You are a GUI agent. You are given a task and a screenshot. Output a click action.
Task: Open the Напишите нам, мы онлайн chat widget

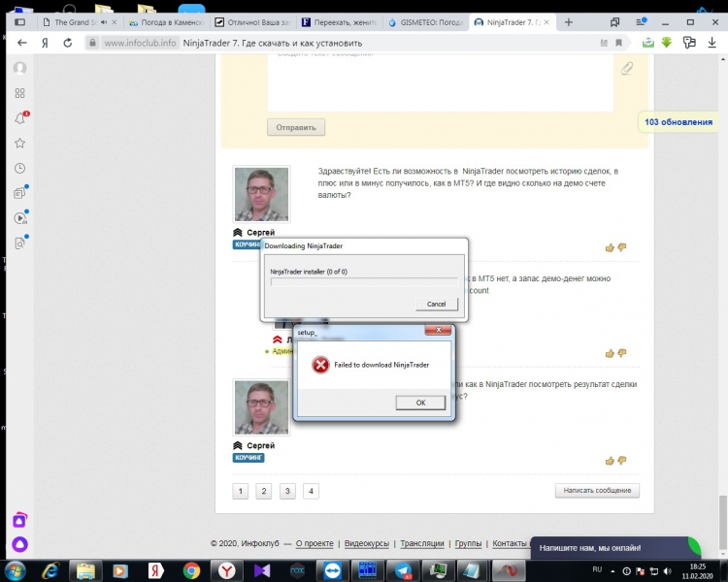click(615, 548)
